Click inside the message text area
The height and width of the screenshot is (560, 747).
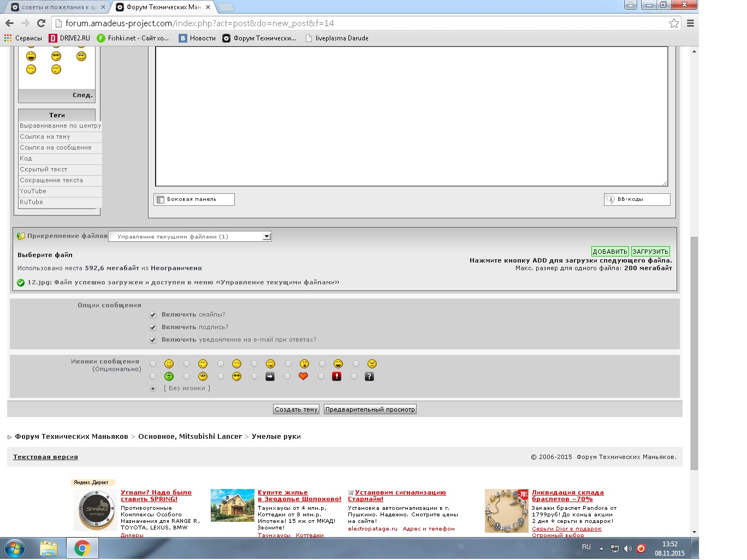(x=411, y=116)
